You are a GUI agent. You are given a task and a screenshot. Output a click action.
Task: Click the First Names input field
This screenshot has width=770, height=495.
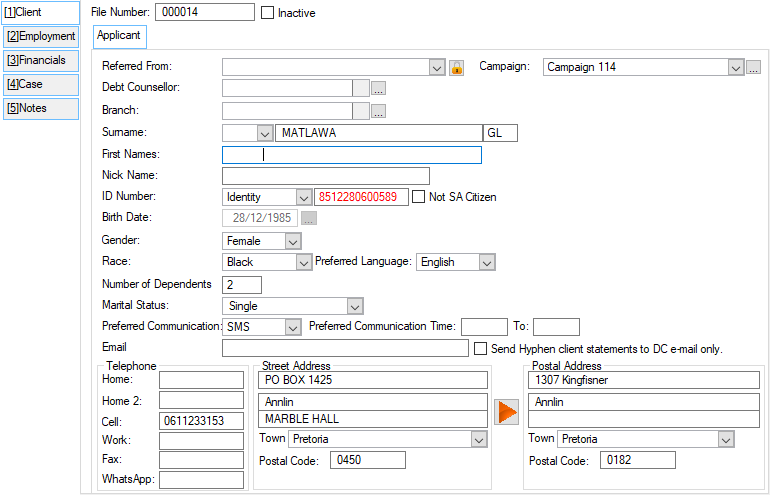click(x=351, y=155)
